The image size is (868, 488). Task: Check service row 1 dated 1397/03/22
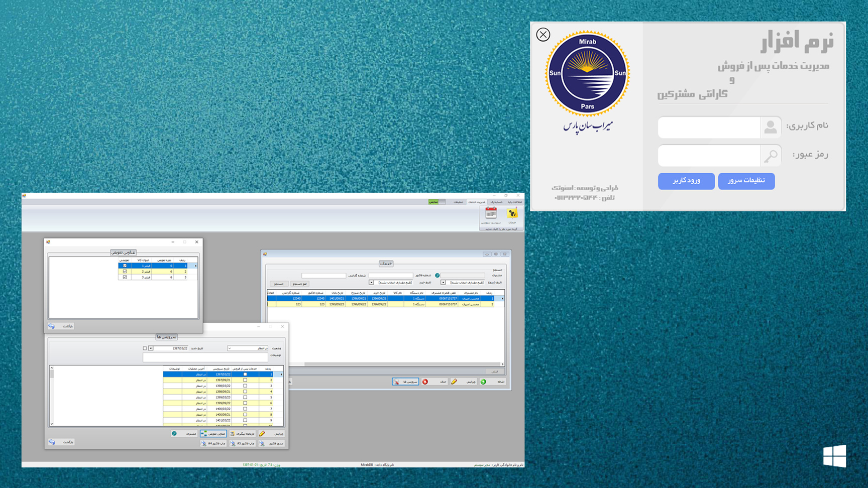[245, 374]
